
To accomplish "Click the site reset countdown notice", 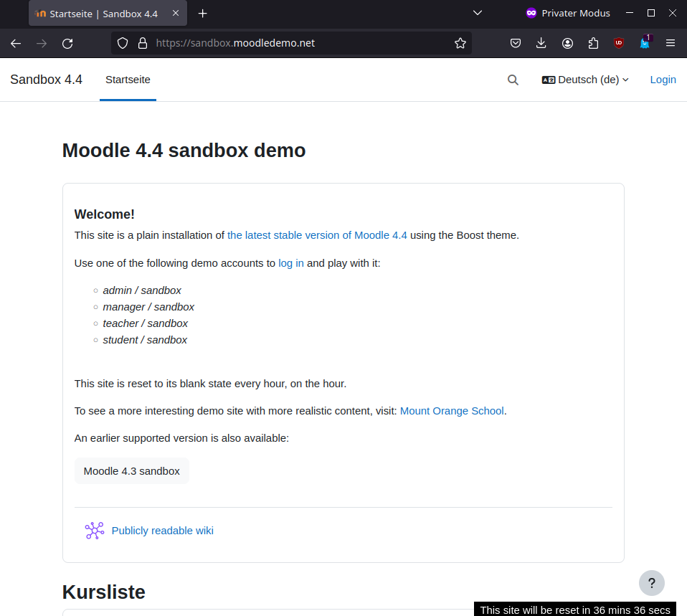I will pos(575,610).
